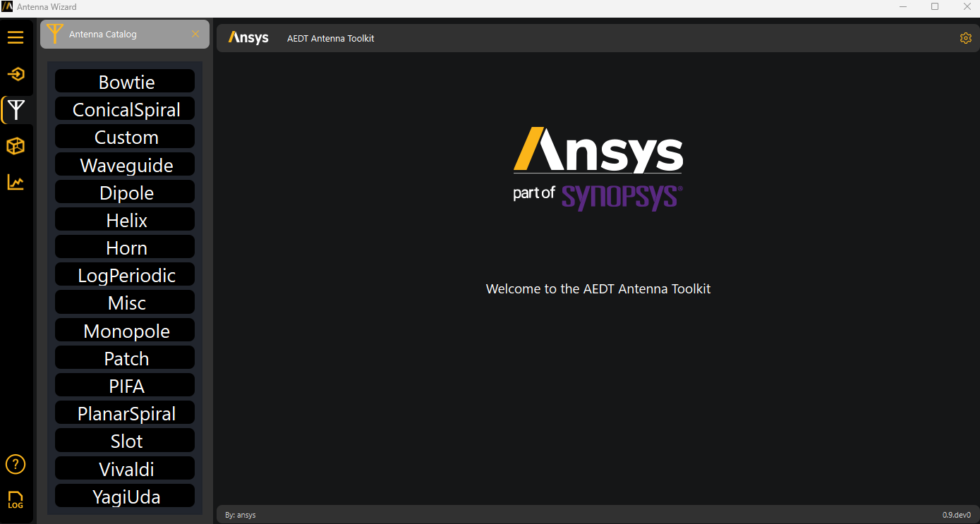Click the help question mark icon
This screenshot has height=524, width=980.
(16, 464)
